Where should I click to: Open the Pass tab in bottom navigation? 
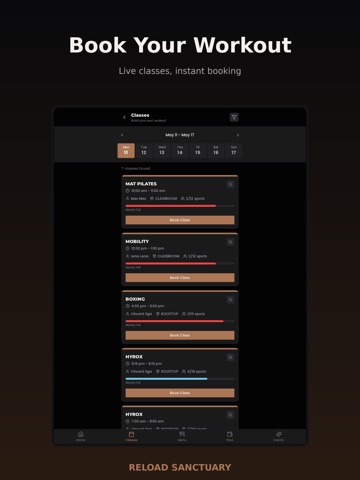point(230,436)
